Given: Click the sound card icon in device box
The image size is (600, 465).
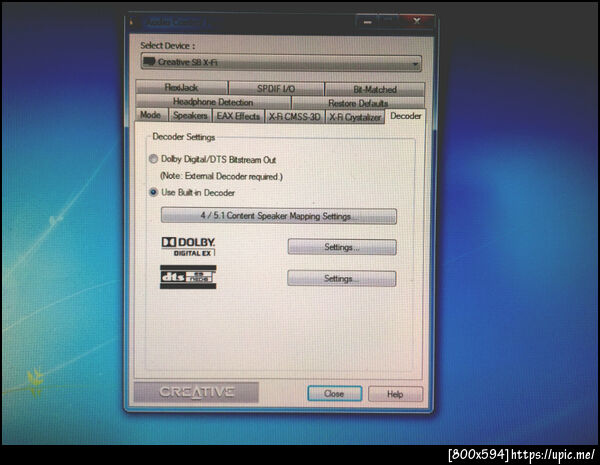Looking at the screenshot, I should (x=150, y=61).
